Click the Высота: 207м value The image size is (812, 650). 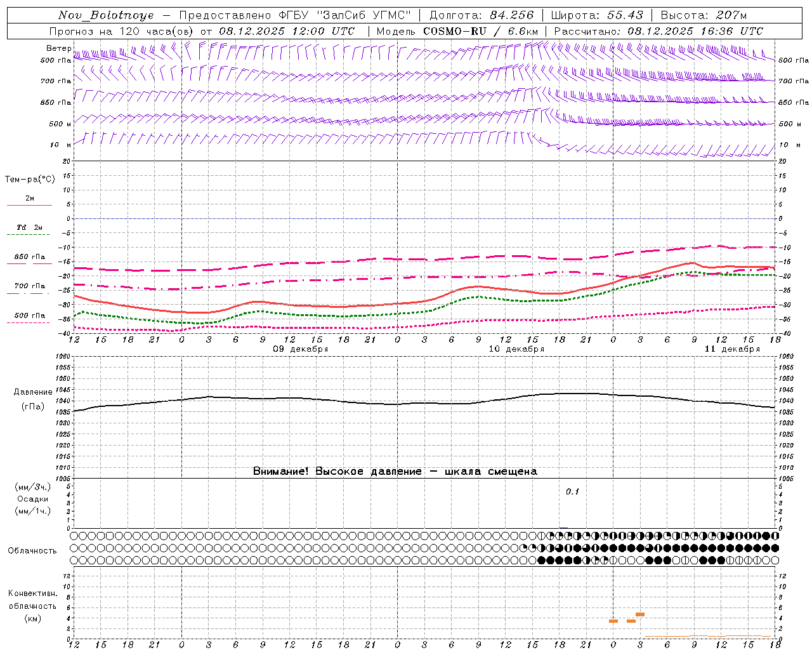704,15
